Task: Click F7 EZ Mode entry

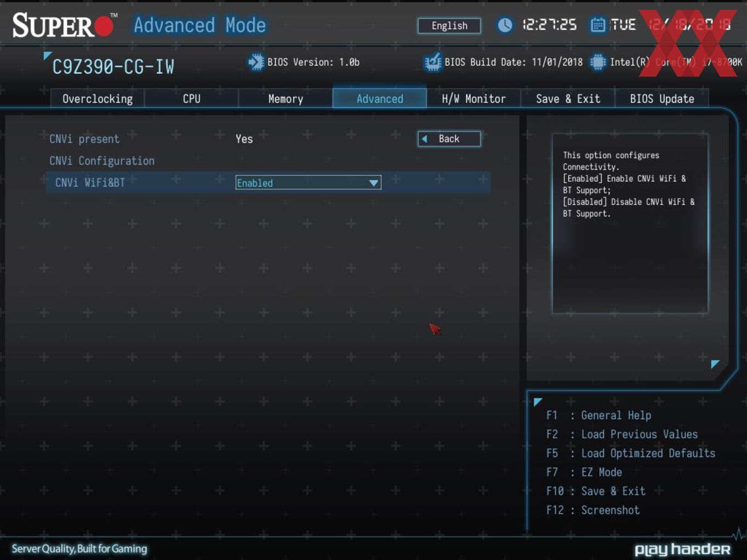Action: pos(584,472)
